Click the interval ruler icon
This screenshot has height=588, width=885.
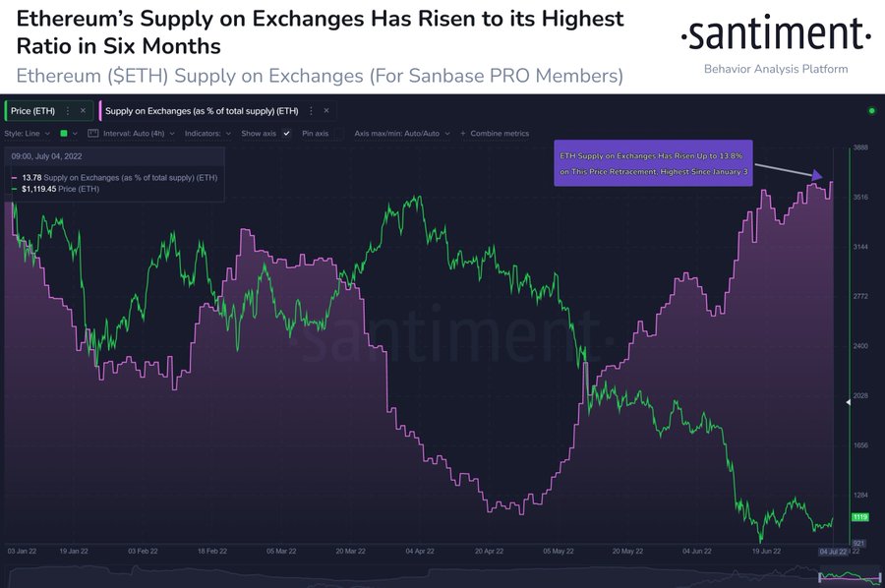93,133
